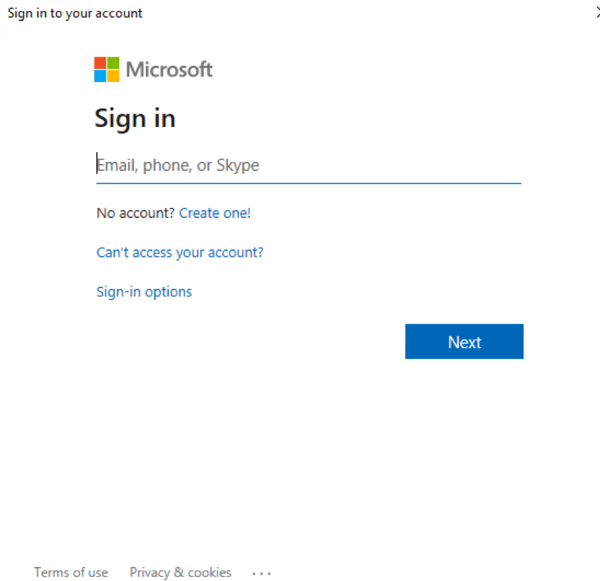Click the No account? text
Screen dimensions: 600x581
point(135,213)
